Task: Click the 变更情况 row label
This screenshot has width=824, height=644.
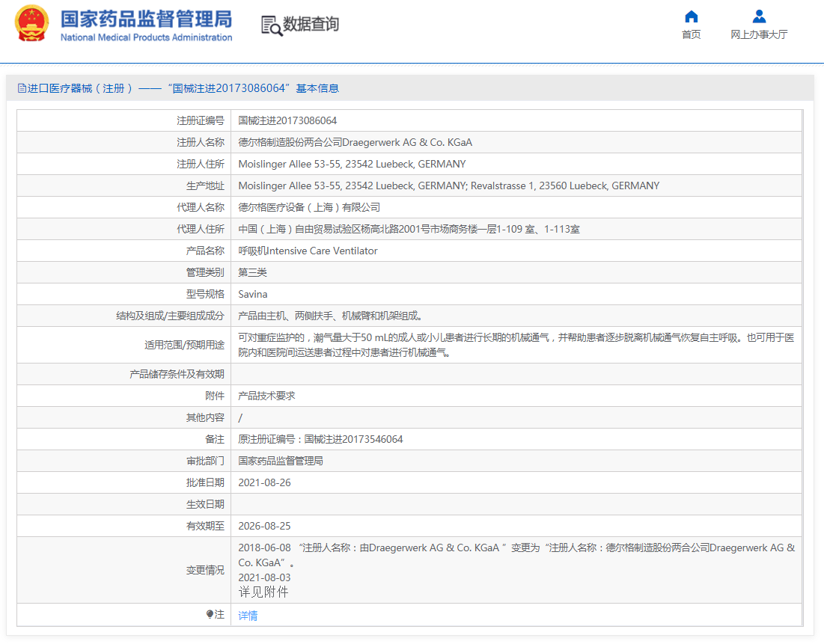Action: tap(205, 570)
